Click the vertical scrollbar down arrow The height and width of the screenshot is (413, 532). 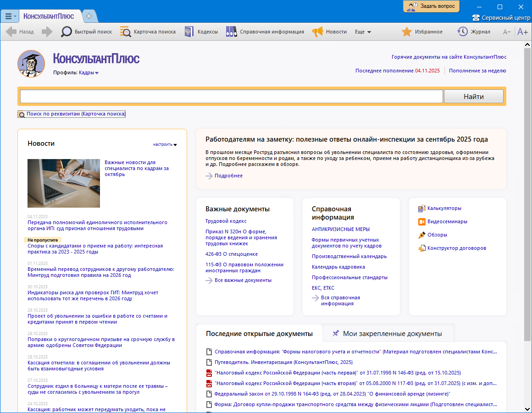(x=527, y=408)
